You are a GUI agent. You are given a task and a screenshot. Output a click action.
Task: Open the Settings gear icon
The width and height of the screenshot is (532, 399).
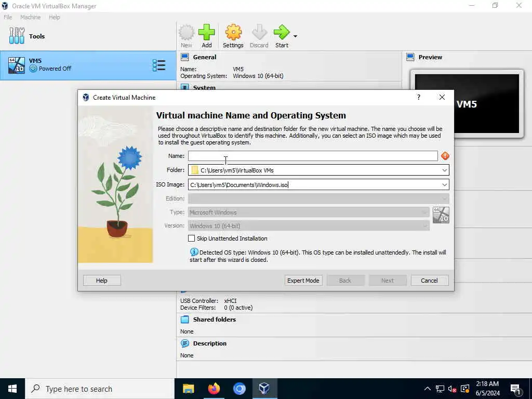point(233,32)
